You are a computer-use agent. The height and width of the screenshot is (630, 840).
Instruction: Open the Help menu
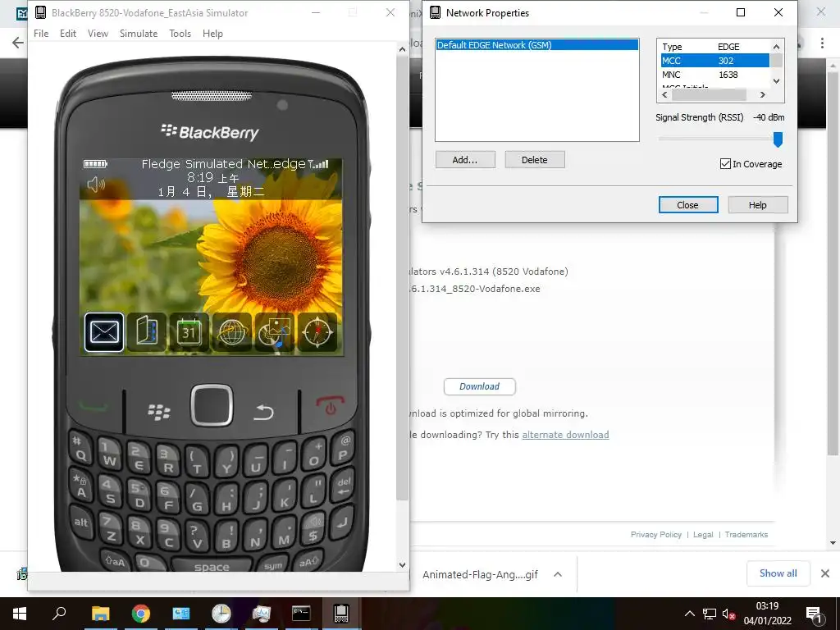(212, 33)
